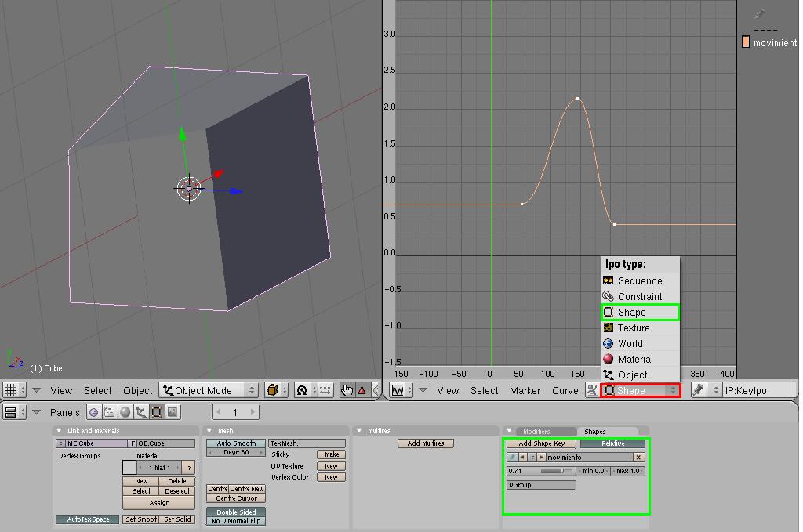Select the translate manipulator red triangle icon

pos(362,390)
